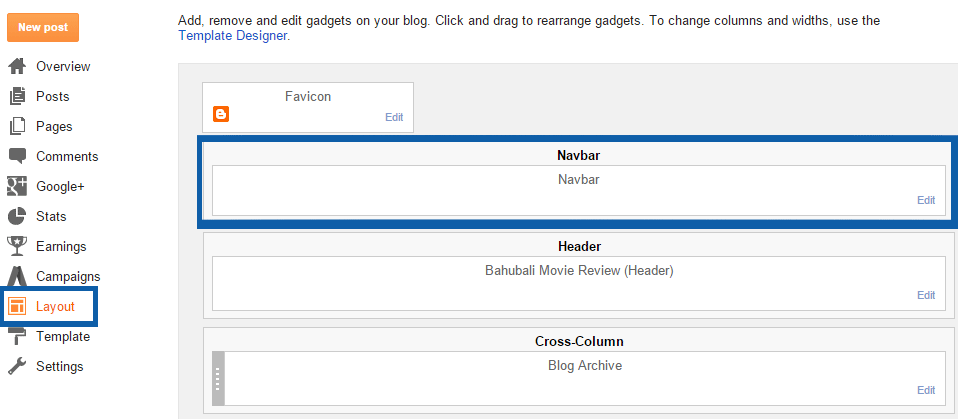Click the Pages icon in sidebar
958x419 pixels.
click(17, 126)
